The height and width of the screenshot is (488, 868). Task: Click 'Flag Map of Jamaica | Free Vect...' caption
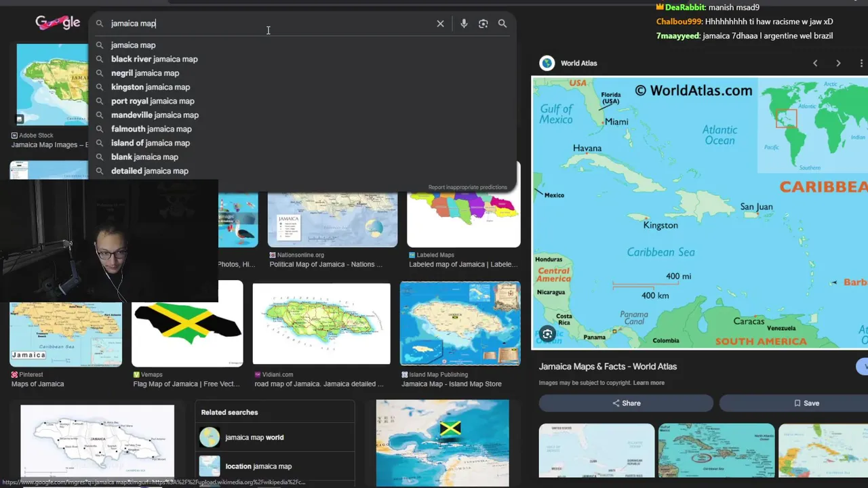tap(186, 384)
